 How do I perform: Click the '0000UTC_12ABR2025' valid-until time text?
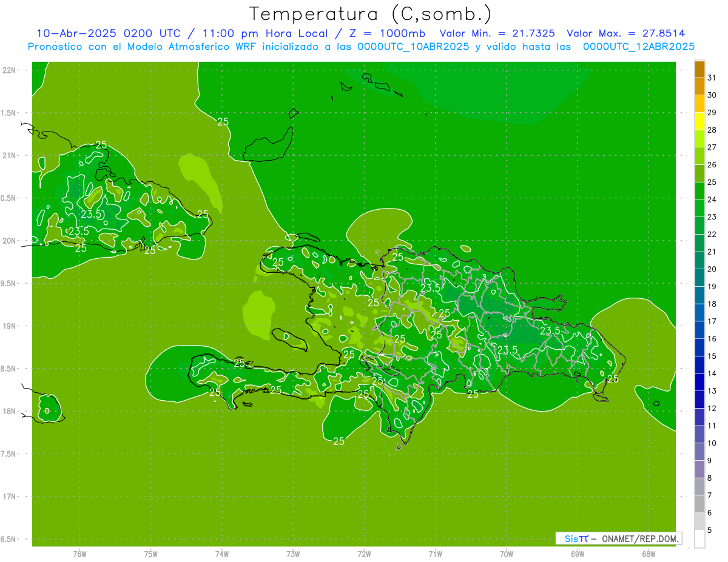pos(639,46)
